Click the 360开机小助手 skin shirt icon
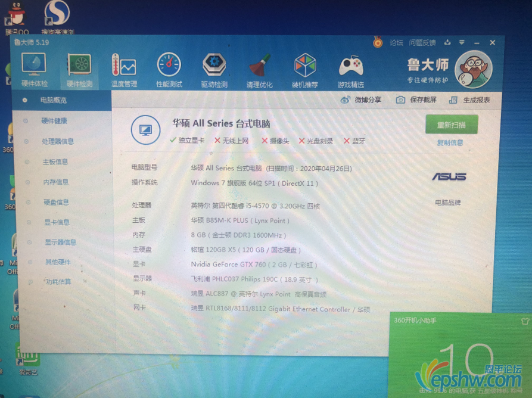The image size is (532, 398). click(525, 321)
